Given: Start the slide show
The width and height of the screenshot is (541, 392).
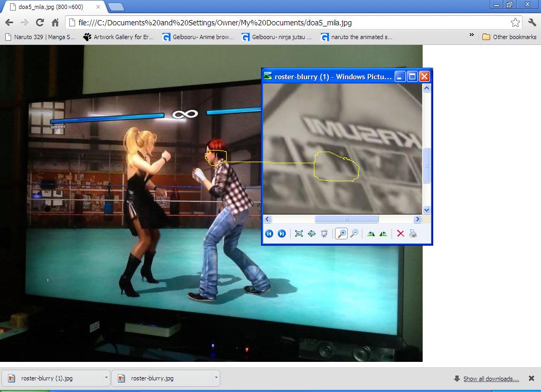Looking at the screenshot, I should tap(324, 234).
